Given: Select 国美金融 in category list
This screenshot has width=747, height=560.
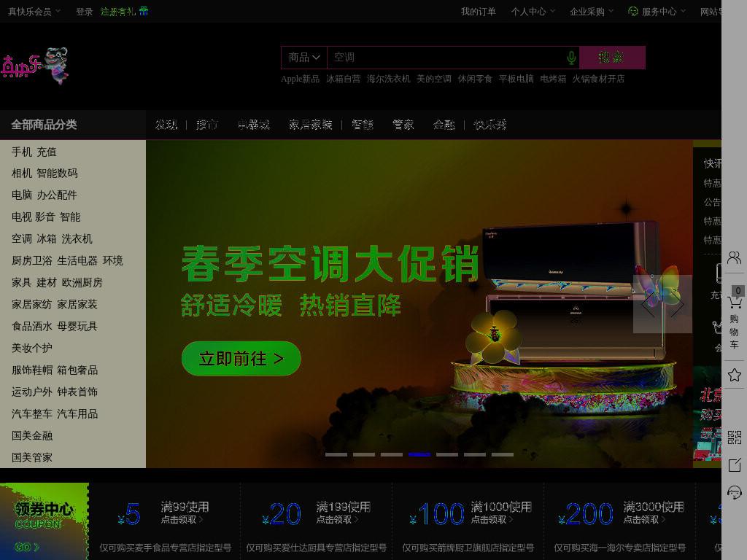Looking at the screenshot, I should point(32,436).
